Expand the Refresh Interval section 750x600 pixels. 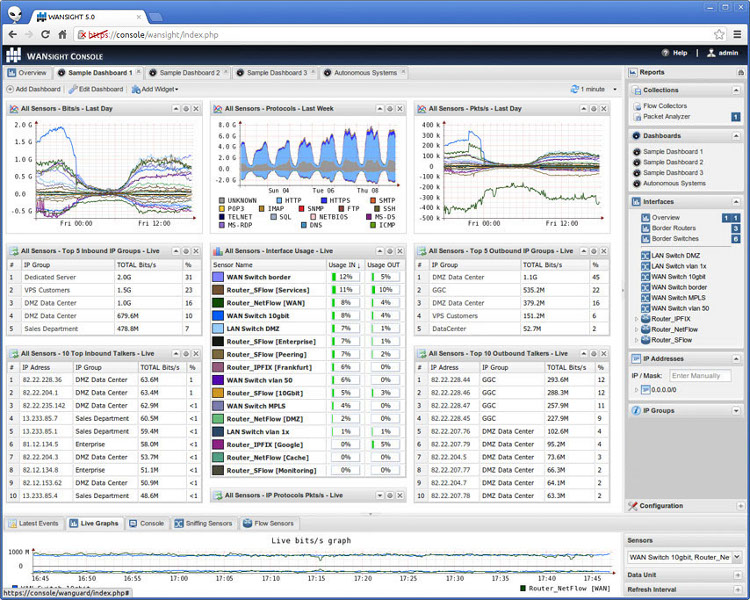[737, 589]
